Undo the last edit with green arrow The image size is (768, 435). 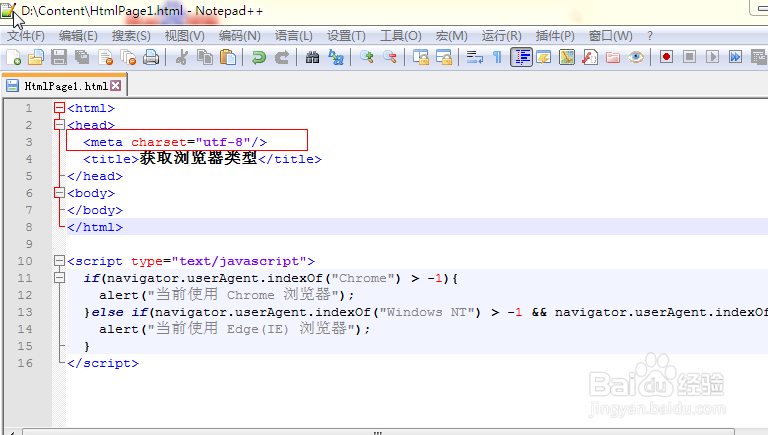pyautogui.click(x=258, y=57)
